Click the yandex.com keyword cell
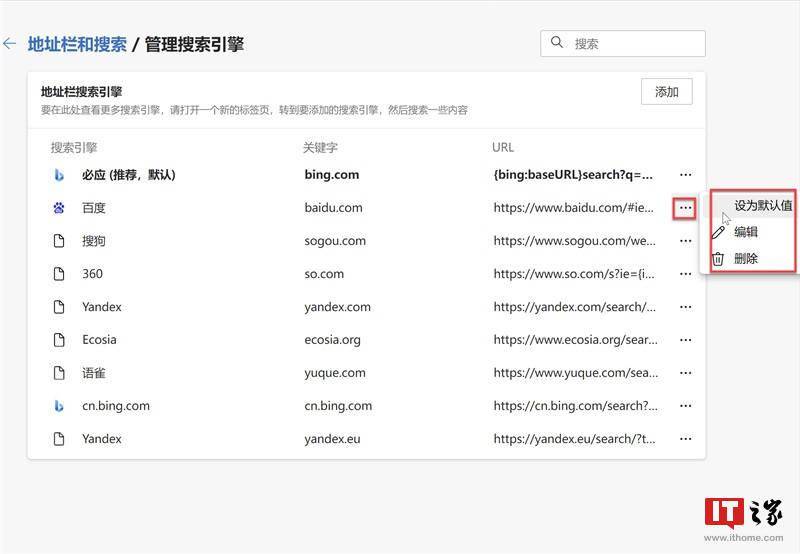Image resolution: width=800 pixels, height=554 pixels. pyautogui.click(x=338, y=307)
